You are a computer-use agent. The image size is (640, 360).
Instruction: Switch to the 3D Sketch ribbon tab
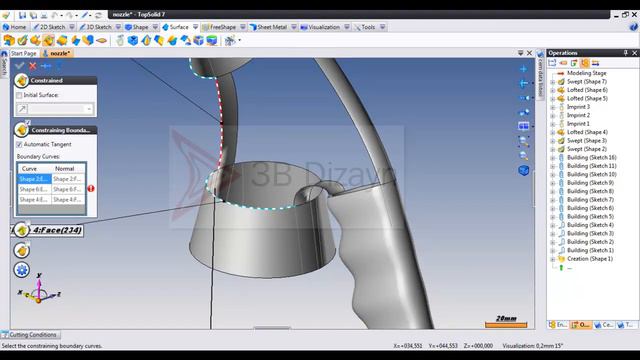click(96, 27)
